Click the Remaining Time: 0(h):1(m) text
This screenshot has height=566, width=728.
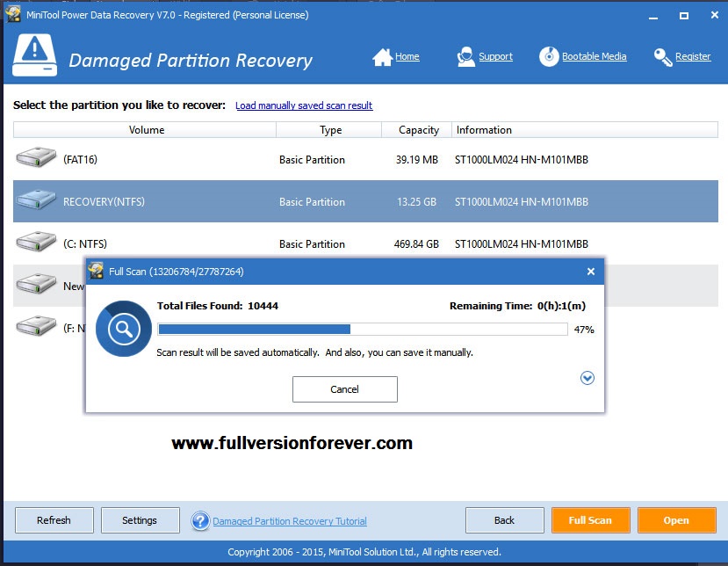click(517, 306)
